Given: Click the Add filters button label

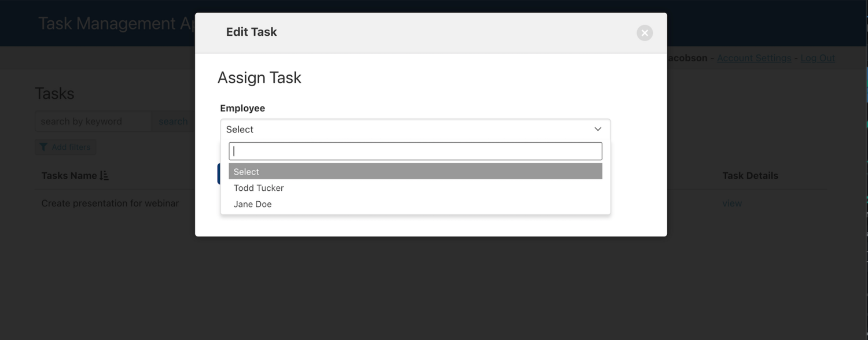Looking at the screenshot, I should [x=71, y=147].
